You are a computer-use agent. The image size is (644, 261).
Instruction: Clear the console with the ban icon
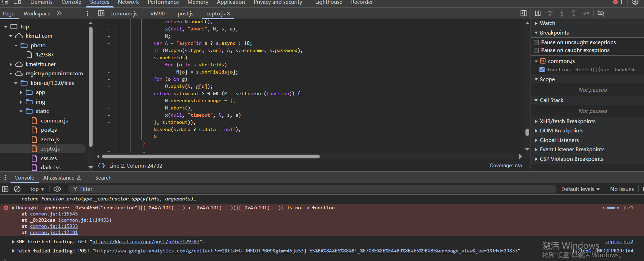pyautogui.click(x=17, y=189)
